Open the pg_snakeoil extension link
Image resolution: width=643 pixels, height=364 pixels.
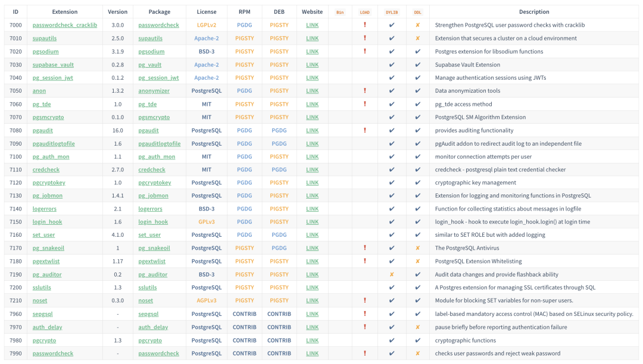(x=48, y=248)
